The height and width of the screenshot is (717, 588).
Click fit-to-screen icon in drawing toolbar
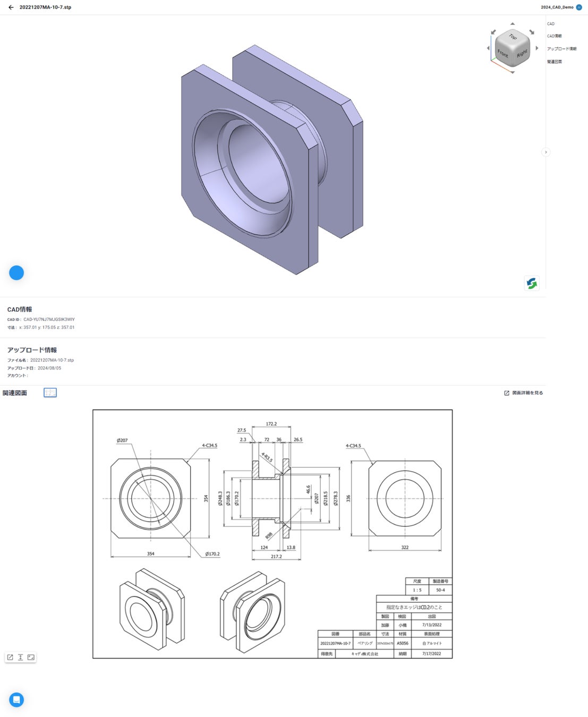(x=31, y=658)
